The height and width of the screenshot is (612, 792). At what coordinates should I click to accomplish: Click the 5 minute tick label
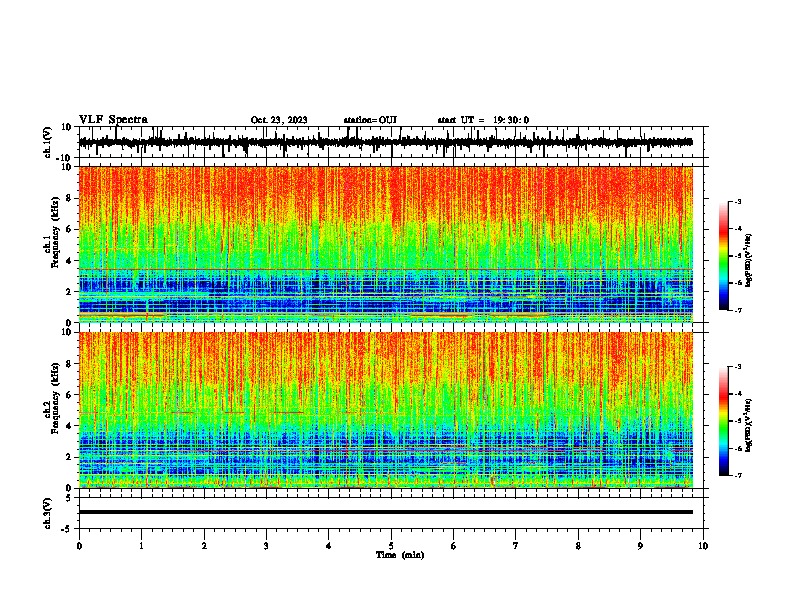coord(391,546)
